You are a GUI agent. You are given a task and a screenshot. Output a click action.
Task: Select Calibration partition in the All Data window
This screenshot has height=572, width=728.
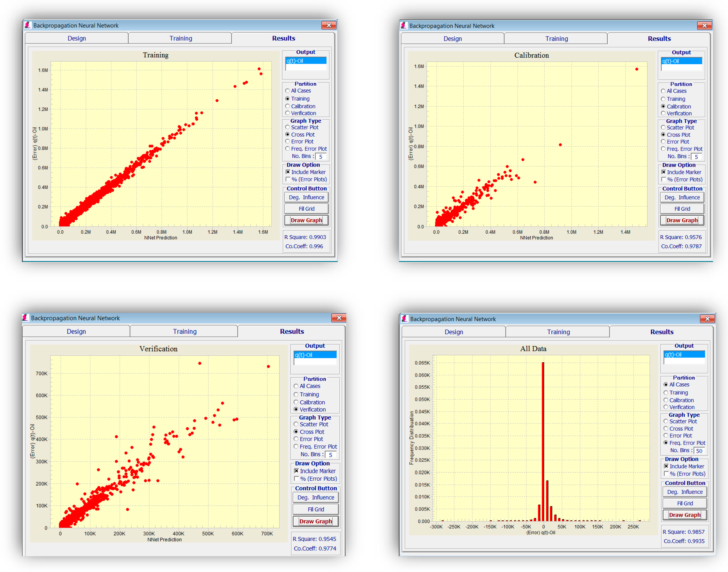tap(678, 400)
